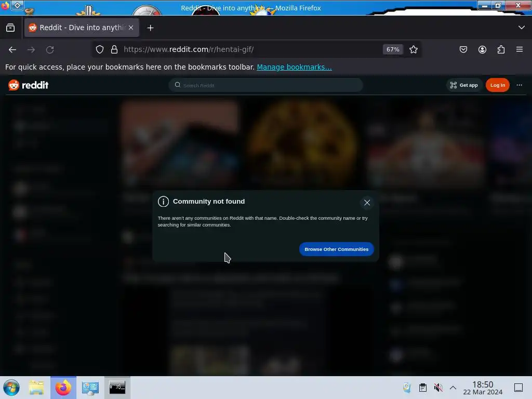Open the window menu icon in titlebar
The height and width of the screenshot is (399, 532).
[17, 5]
